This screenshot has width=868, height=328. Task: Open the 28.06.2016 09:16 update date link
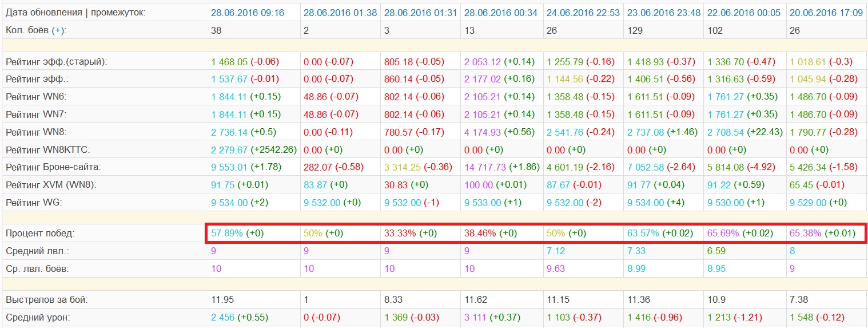coord(248,13)
